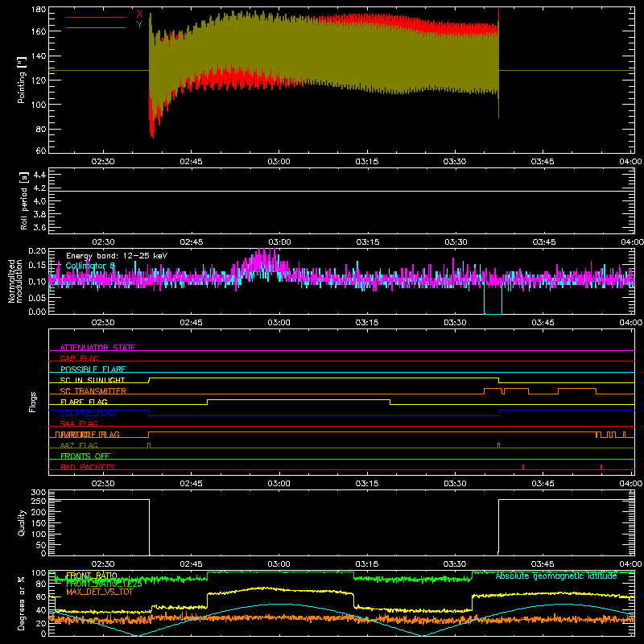Image resolution: width=644 pixels, height=644 pixels.
Task: Click the yellow FLARE_FLAG label
Action: [84, 402]
